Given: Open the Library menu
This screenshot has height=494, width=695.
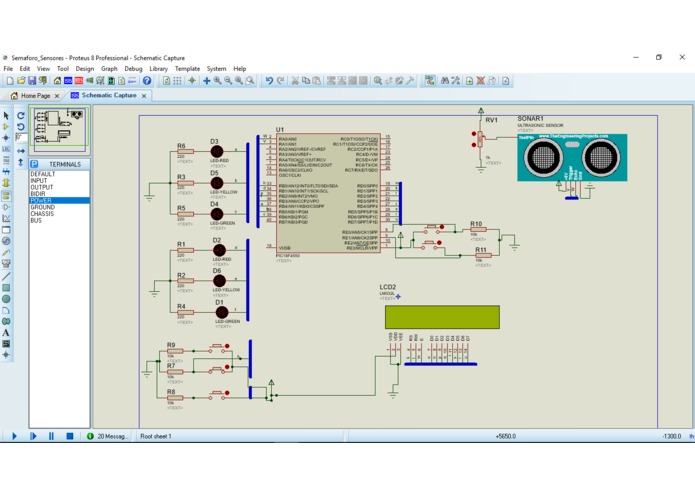Looking at the screenshot, I should pyautogui.click(x=158, y=69).
